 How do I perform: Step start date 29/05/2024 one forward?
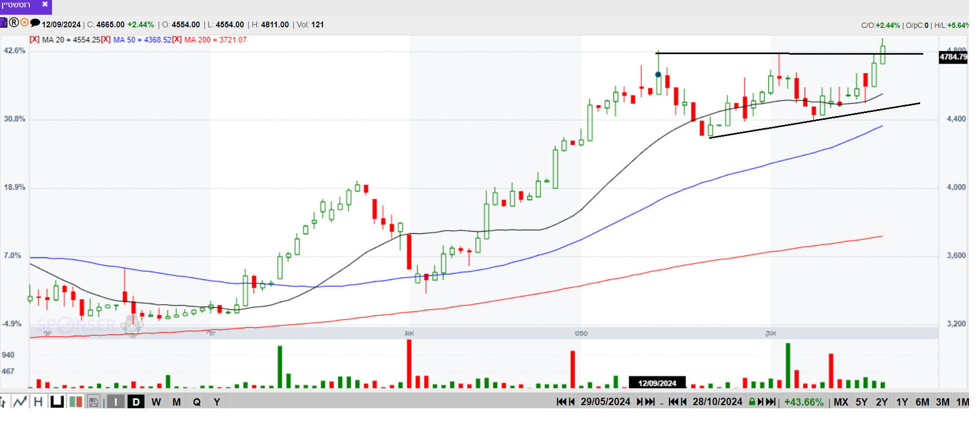[x=640, y=402]
